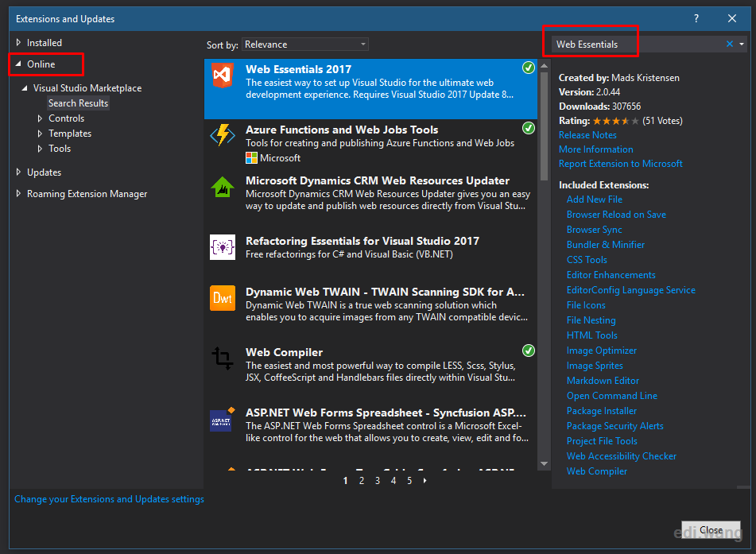Viewport: 756px width, 554px height.
Task: Click installed checkmark on Web Compiler
Action: pos(529,351)
